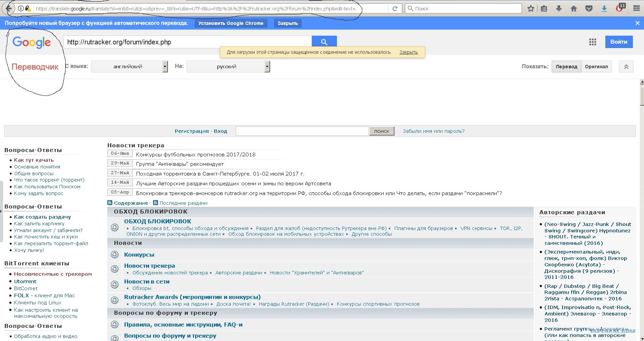Open Доска почета! subforum link
Image resolution: width=644 pixels, height=341 pixels.
click(233, 304)
